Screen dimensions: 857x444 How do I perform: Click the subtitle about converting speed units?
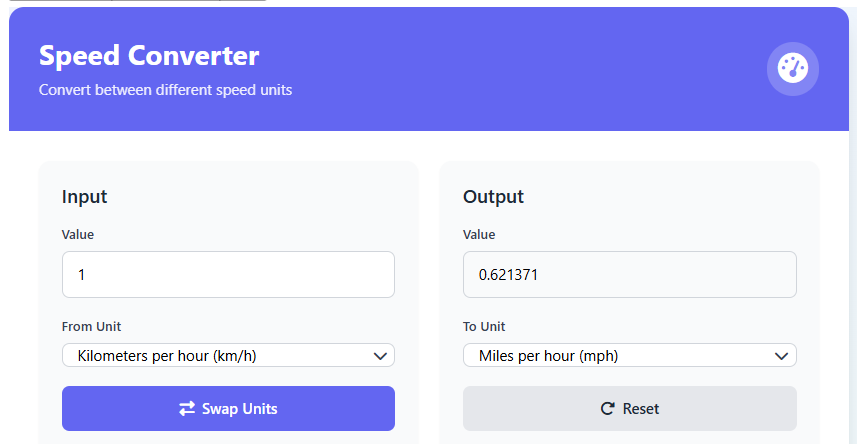(x=165, y=90)
